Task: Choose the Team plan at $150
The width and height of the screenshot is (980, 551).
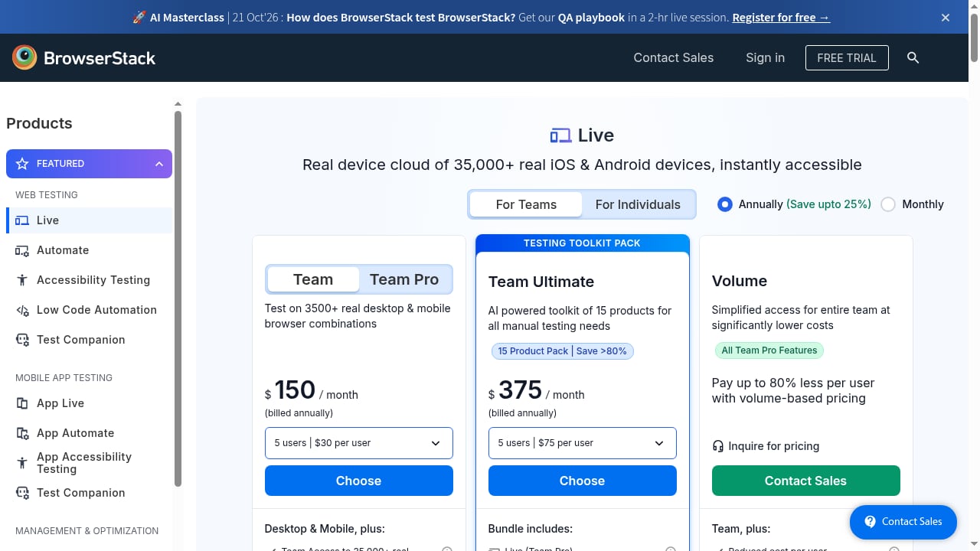Action: pos(359,481)
